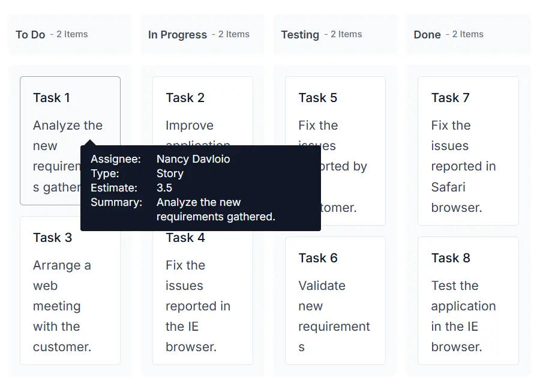
Task: Click the To Do '2 Items' count
Action: click(69, 34)
